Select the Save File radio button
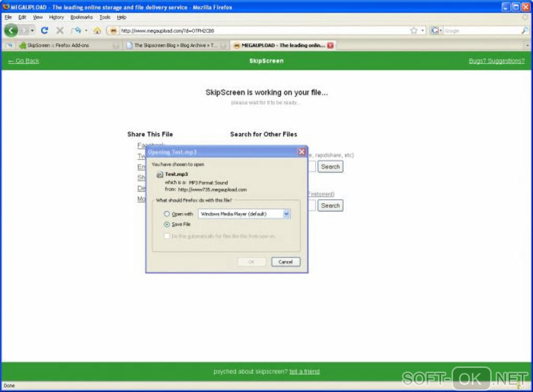The height and width of the screenshot is (392, 533). coord(167,224)
